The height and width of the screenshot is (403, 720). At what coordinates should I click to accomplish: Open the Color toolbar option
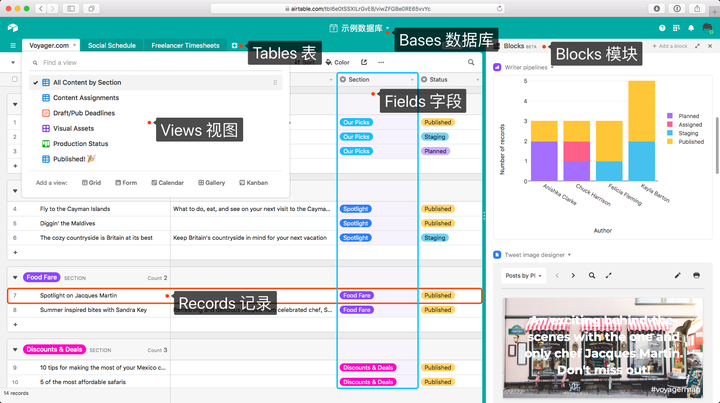pos(338,62)
